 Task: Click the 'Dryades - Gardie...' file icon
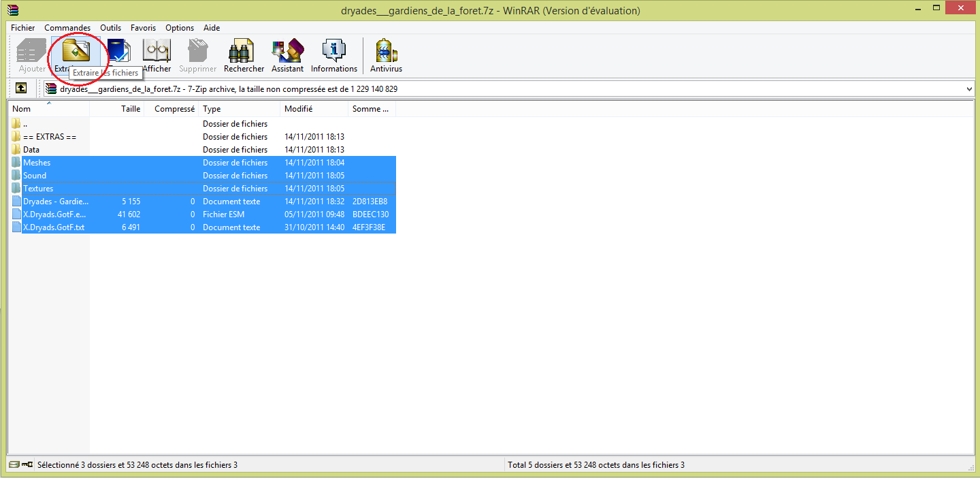pyautogui.click(x=16, y=202)
